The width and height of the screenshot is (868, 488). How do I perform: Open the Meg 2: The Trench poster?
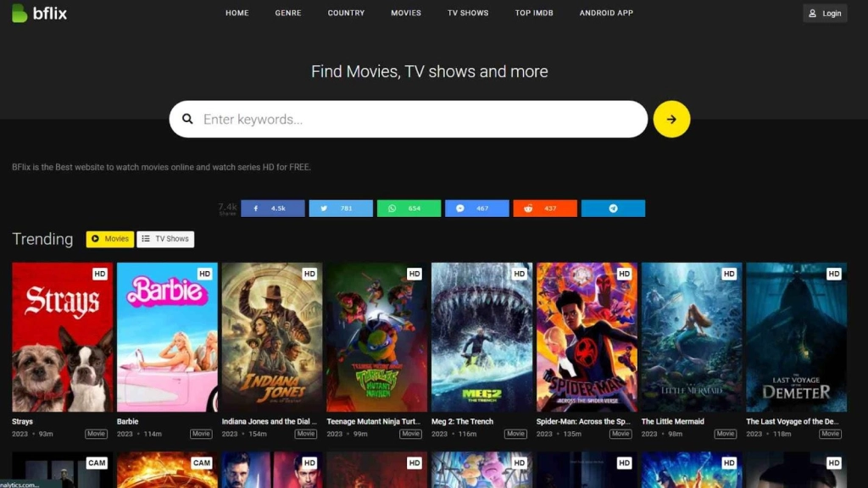[x=481, y=336]
